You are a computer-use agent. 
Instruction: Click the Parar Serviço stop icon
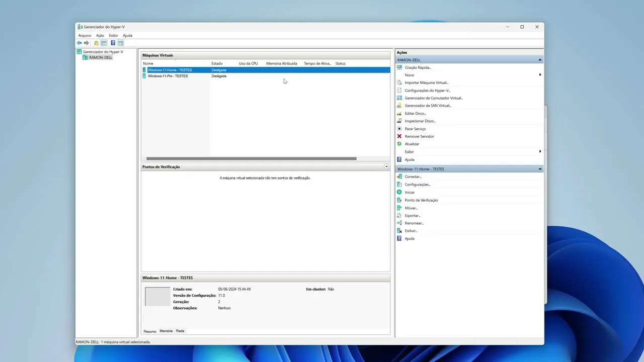click(399, 129)
